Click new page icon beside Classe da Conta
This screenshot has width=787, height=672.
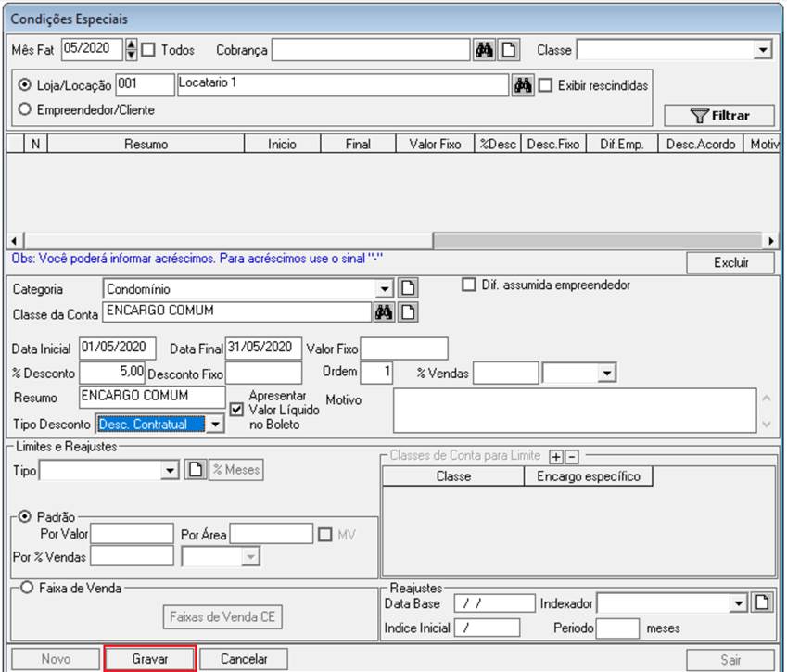[x=408, y=312]
